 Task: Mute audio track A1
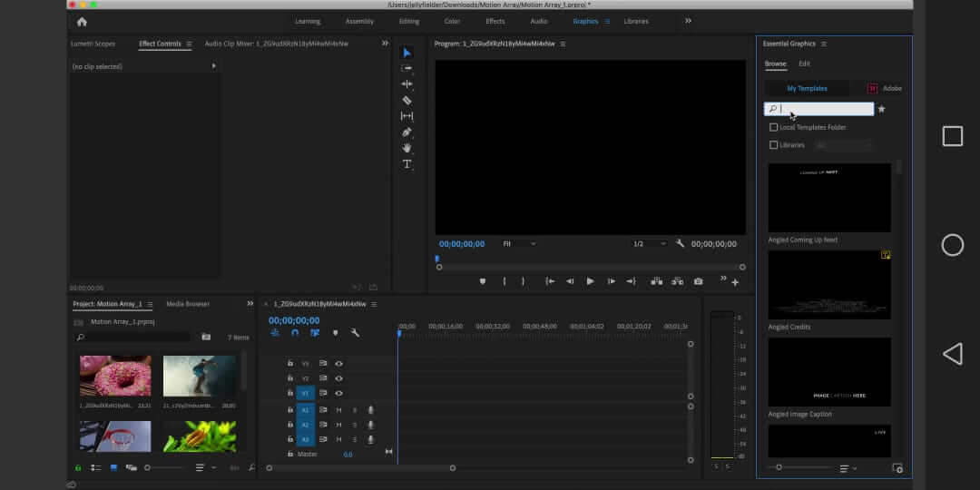coord(338,410)
